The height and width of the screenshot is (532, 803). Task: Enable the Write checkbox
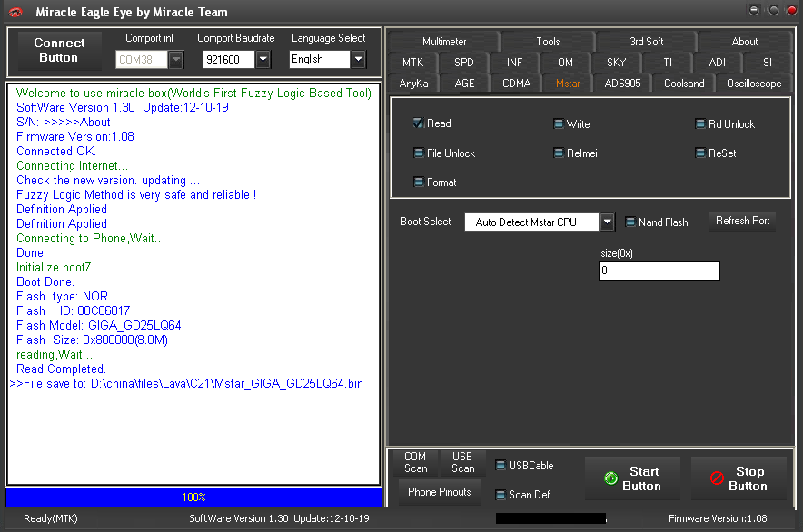click(x=559, y=123)
